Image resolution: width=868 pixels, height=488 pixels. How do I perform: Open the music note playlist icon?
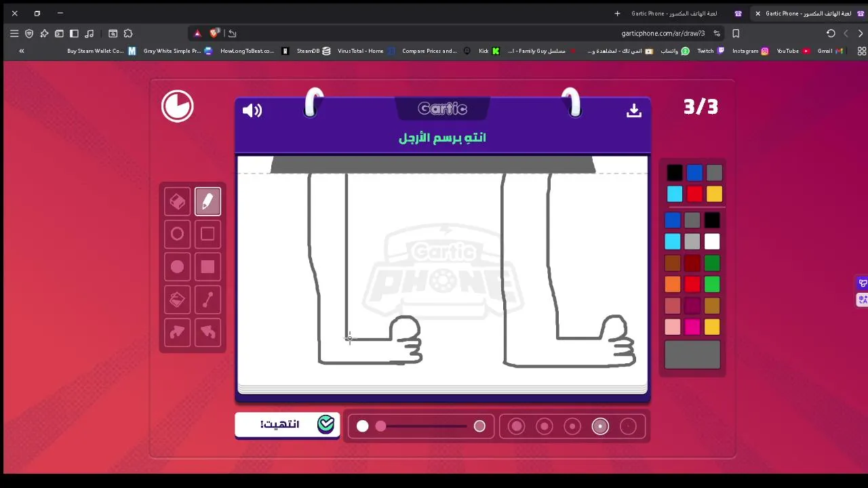[89, 33]
